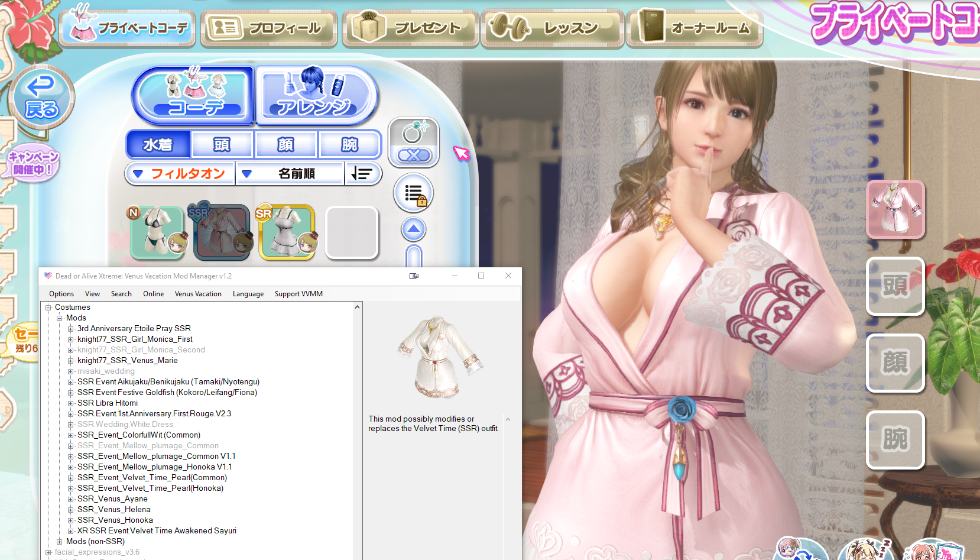The width and height of the screenshot is (980, 560).
Task: Select SSR_Event_Velvet_Time_Pearl(Honoka) entry
Action: (150, 488)
